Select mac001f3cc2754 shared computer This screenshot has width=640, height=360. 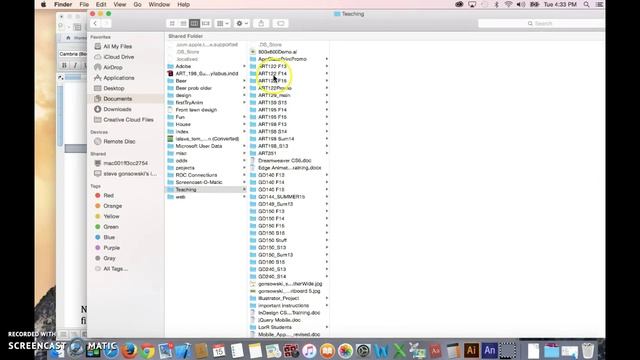pos(125,163)
